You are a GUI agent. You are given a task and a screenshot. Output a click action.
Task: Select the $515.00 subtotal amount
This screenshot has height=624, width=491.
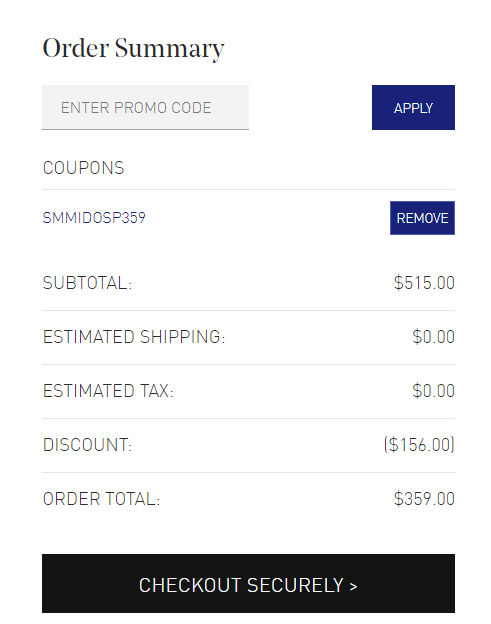[424, 283]
